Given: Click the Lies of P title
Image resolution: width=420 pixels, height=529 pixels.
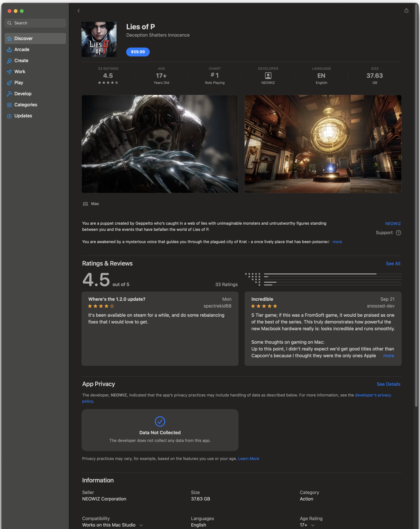Looking at the screenshot, I should pos(141,27).
